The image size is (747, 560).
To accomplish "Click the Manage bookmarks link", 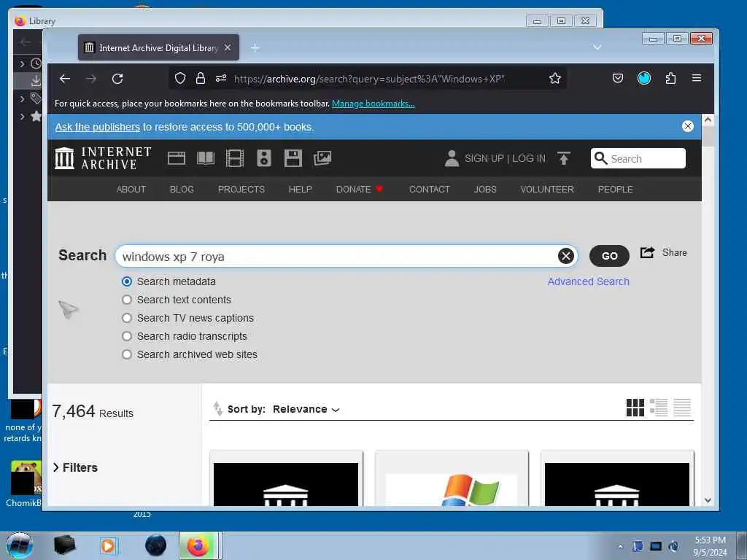I will coord(373,104).
